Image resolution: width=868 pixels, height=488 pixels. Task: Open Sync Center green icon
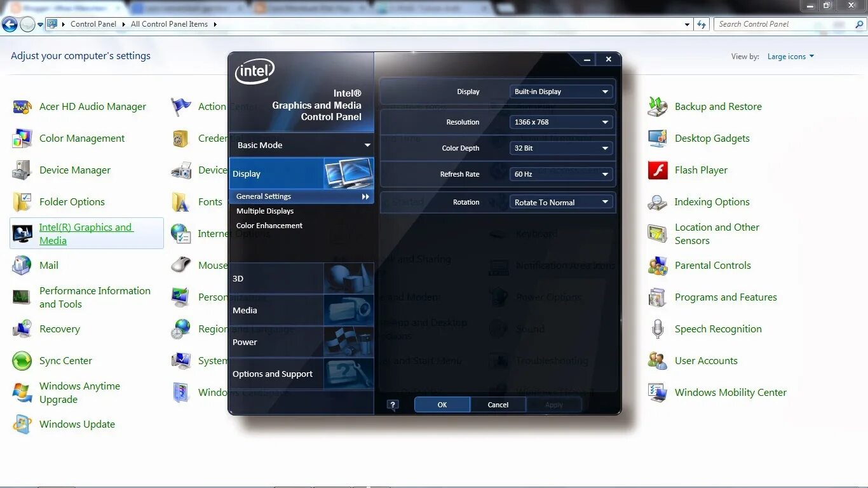tap(22, 361)
